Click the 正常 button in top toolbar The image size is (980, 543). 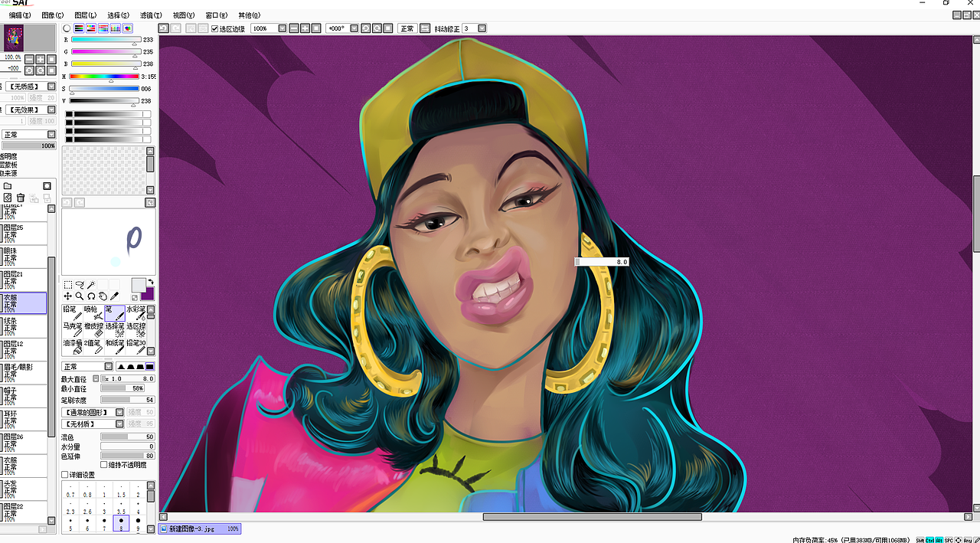coord(407,28)
